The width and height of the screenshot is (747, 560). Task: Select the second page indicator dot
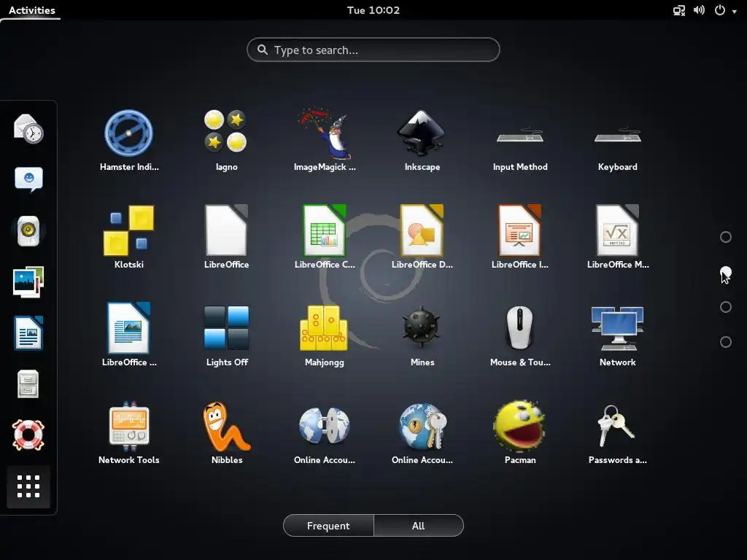coord(726,273)
